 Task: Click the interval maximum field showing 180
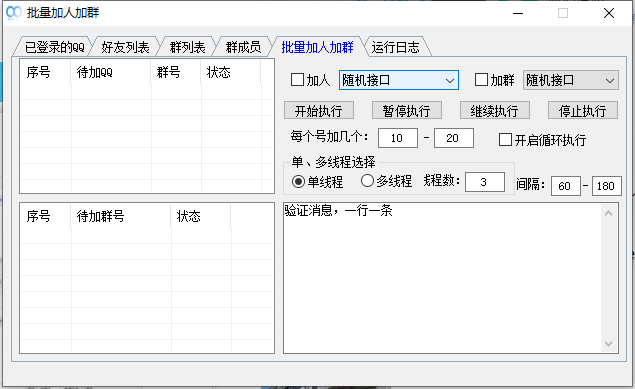point(606,186)
